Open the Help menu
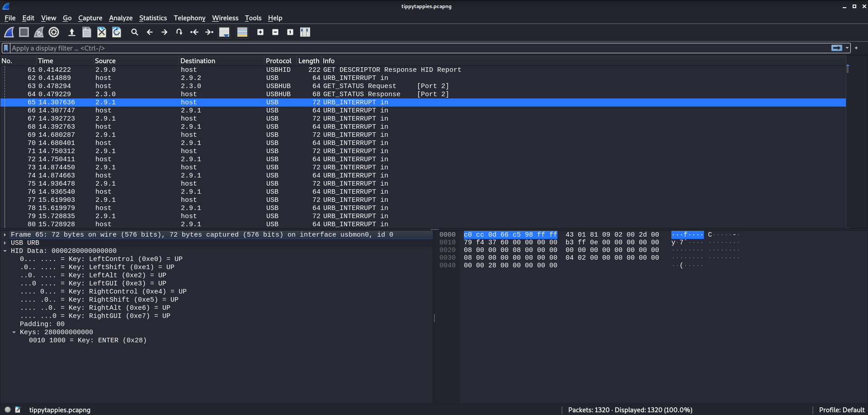Image resolution: width=868 pixels, height=415 pixels. pos(275,18)
